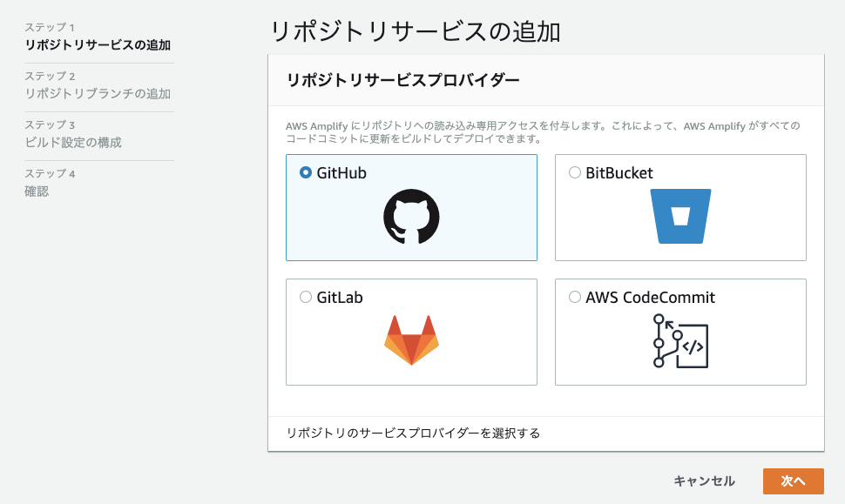Go to step 3 ビルド設定の構成

point(73,143)
